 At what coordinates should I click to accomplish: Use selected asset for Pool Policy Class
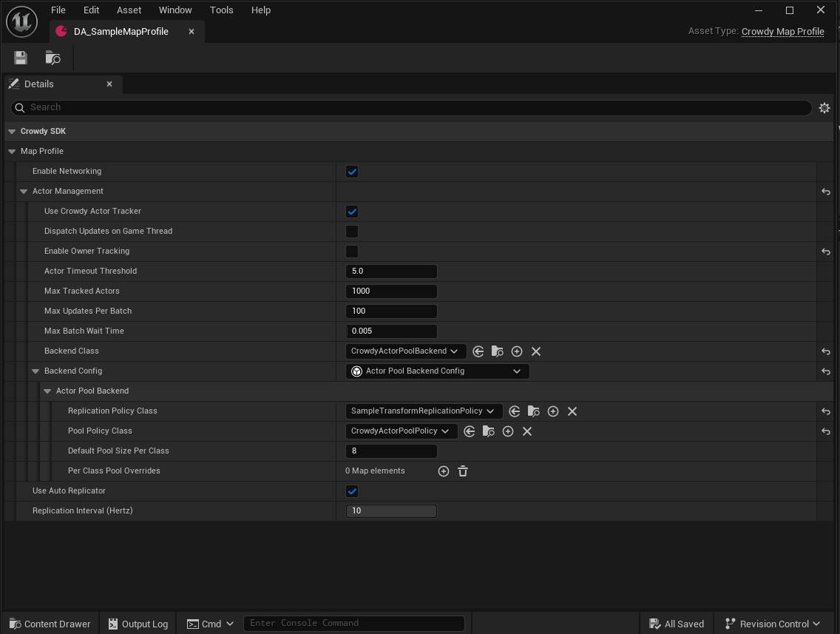[x=470, y=431]
